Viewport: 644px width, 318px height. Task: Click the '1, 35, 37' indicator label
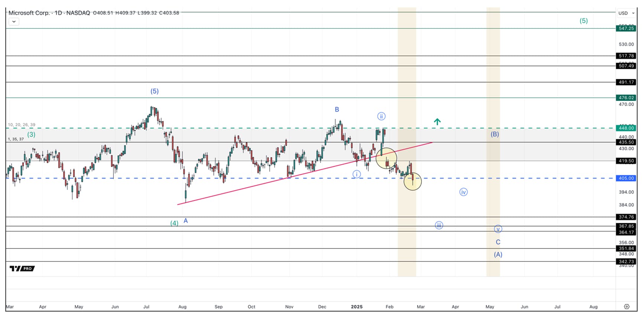click(16, 139)
